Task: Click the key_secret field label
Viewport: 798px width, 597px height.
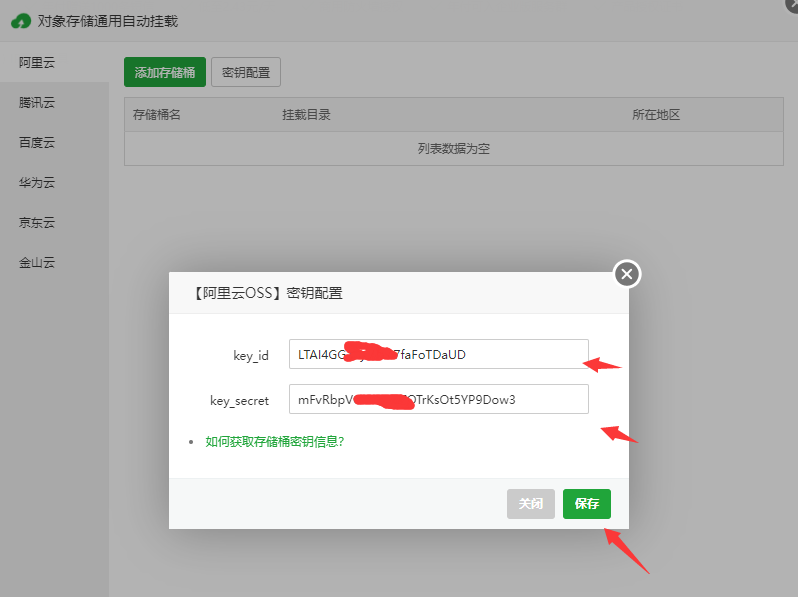Action: [239, 401]
